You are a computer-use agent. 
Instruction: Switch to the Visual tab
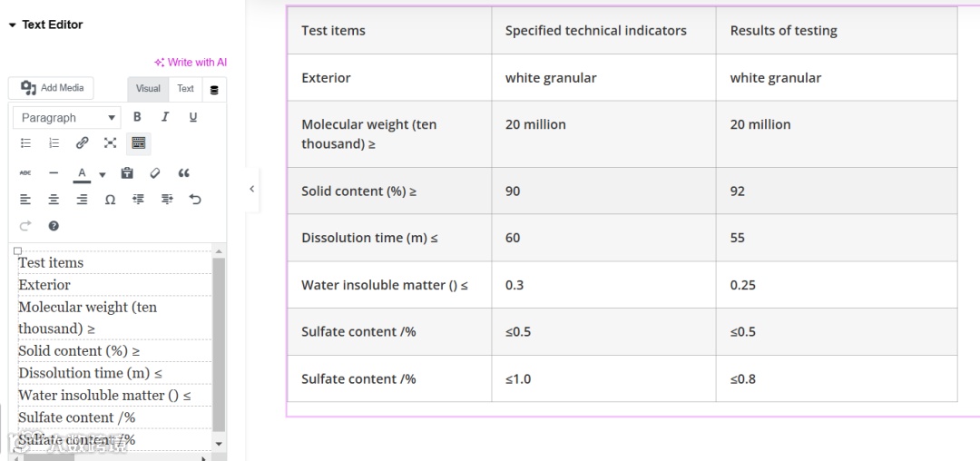tap(148, 89)
